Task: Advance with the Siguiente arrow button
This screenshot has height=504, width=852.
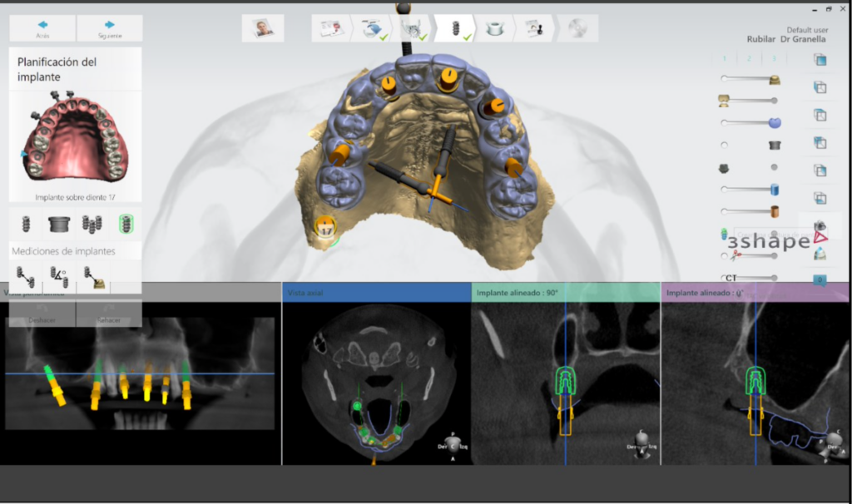Action: click(x=110, y=27)
